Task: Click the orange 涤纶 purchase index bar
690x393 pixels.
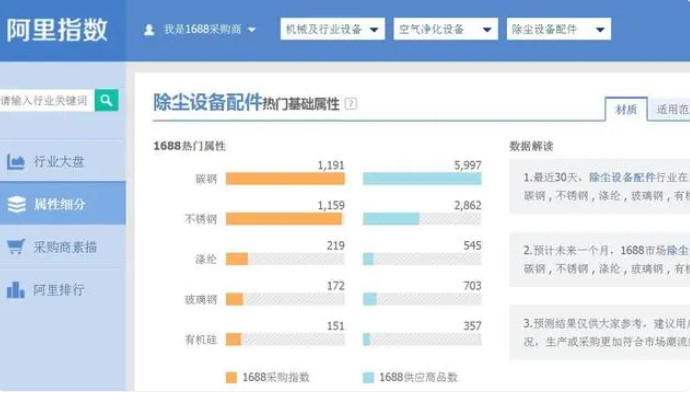Action: click(237, 259)
